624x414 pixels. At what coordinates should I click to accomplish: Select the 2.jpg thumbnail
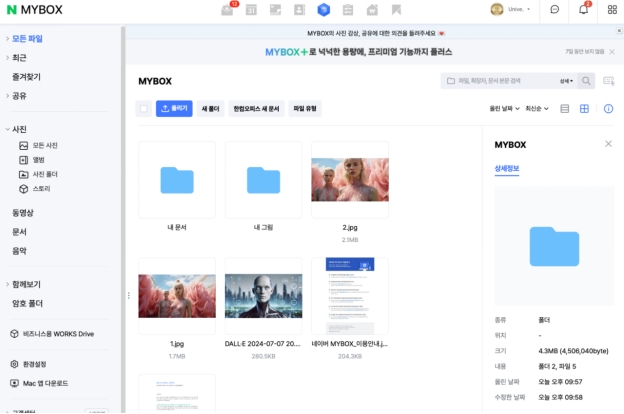350,180
